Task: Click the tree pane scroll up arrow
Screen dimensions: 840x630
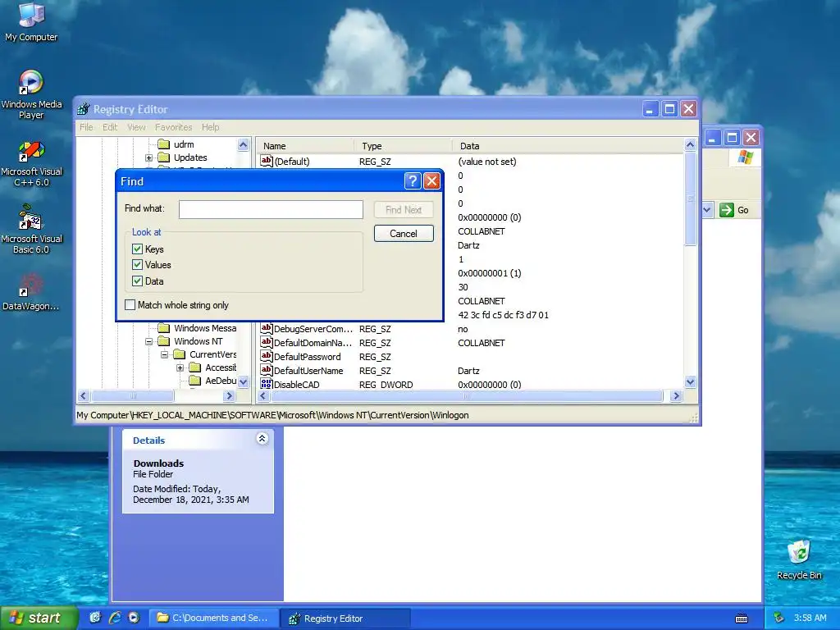Action: (x=243, y=144)
